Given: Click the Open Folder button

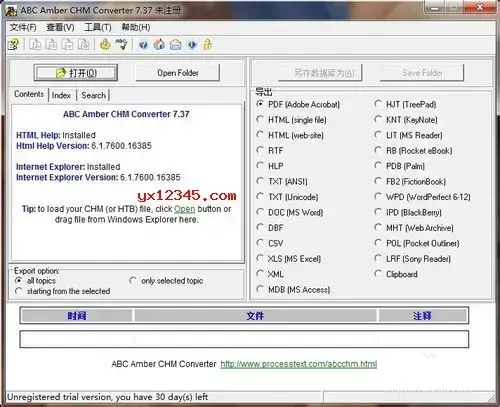Looking at the screenshot, I should coord(178,73).
